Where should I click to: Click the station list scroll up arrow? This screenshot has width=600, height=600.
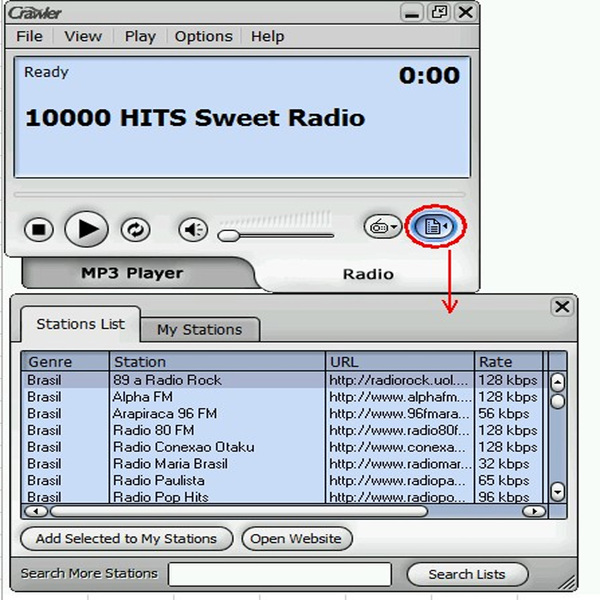tap(558, 382)
